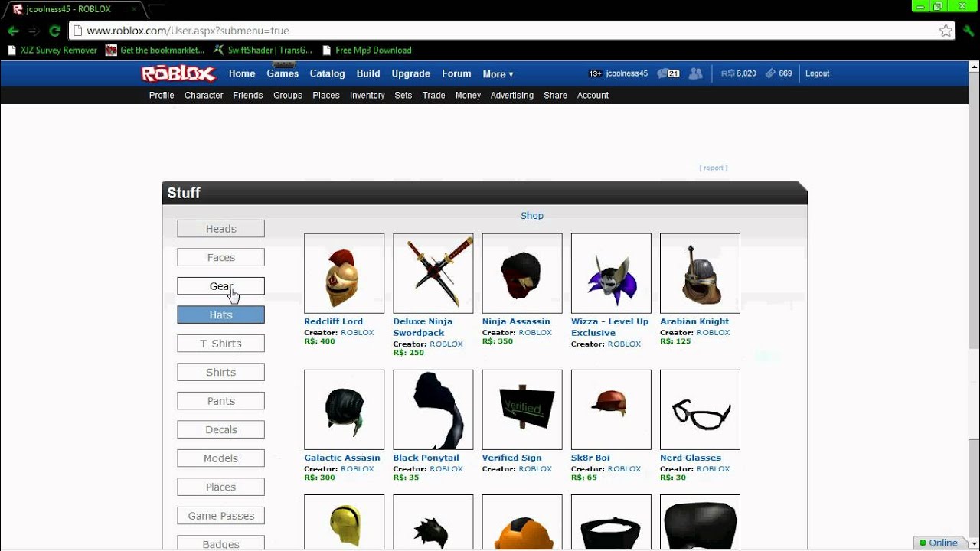Click the friends icon in the navbar
The height and width of the screenshot is (551, 980).
point(695,73)
